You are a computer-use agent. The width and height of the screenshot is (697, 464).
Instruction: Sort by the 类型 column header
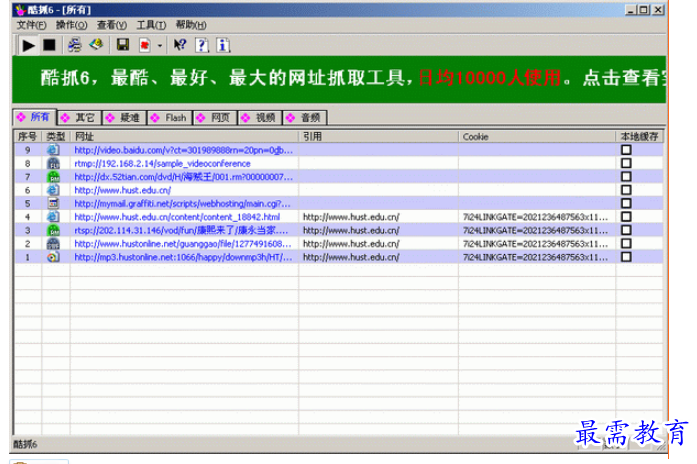[56, 136]
